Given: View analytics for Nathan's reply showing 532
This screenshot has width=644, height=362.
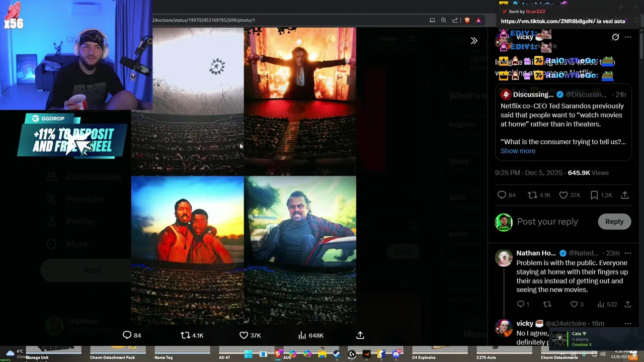Looking at the screenshot, I should (601, 304).
